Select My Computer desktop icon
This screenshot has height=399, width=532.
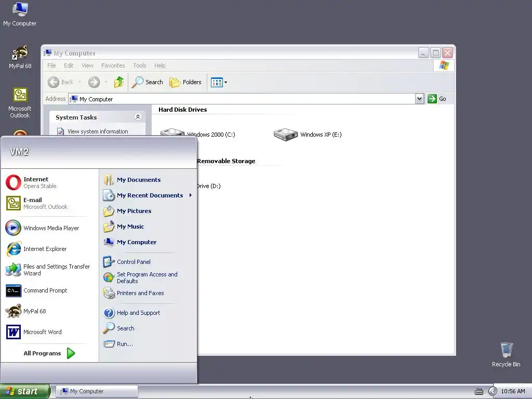(x=20, y=14)
